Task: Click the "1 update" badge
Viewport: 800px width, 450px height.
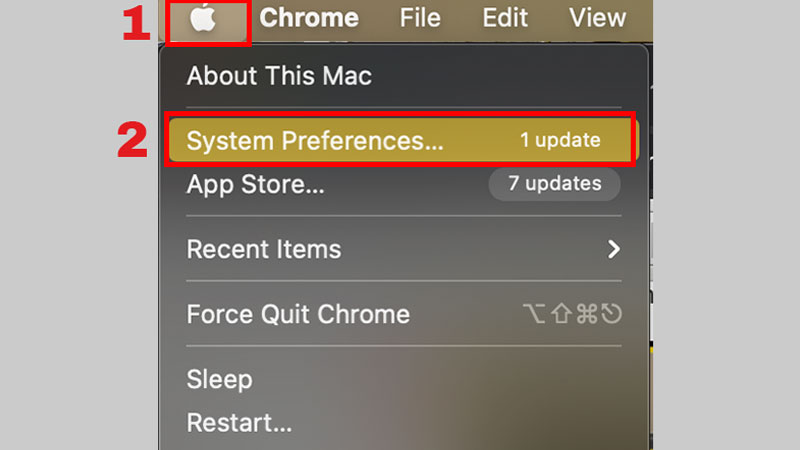Action: 559,141
